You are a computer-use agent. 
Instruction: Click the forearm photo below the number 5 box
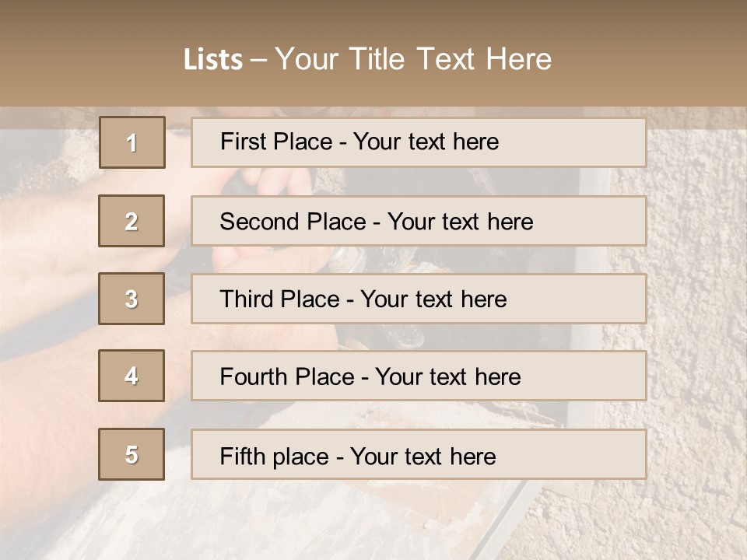pyautogui.click(x=47, y=513)
